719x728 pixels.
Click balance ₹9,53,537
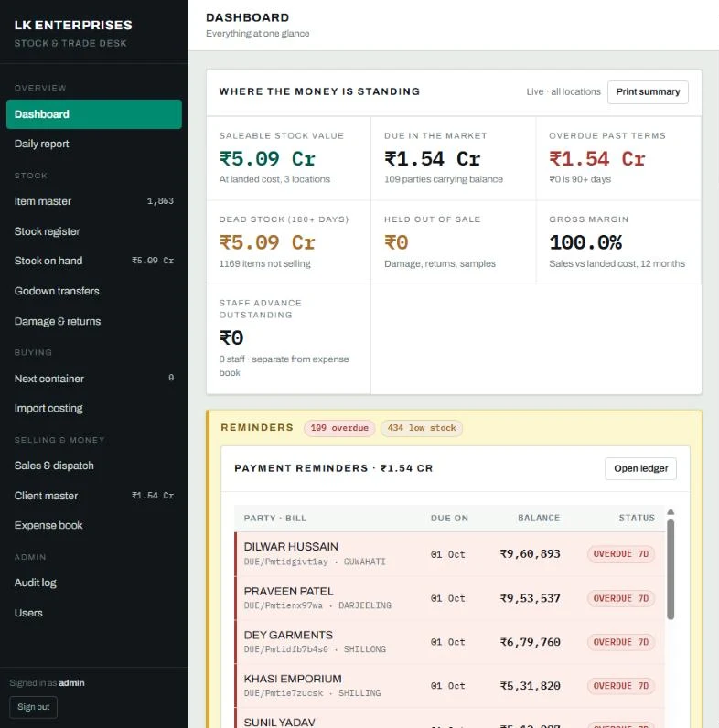pyautogui.click(x=530, y=598)
